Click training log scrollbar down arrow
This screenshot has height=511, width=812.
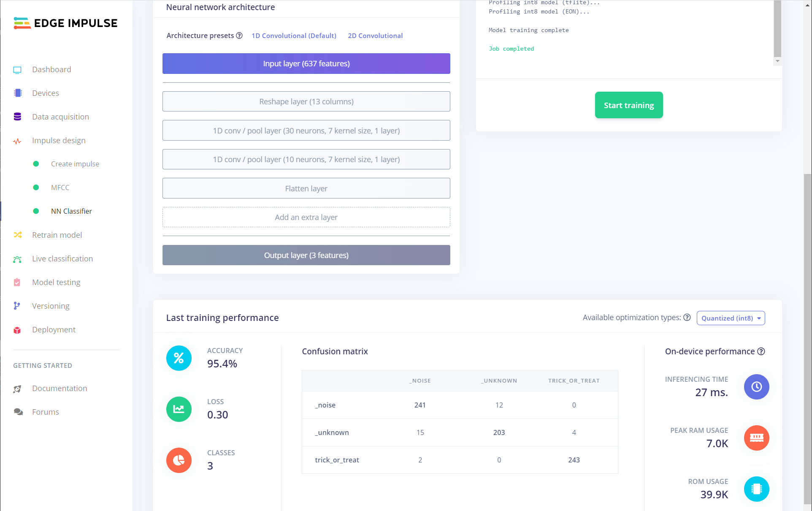(x=777, y=61)
